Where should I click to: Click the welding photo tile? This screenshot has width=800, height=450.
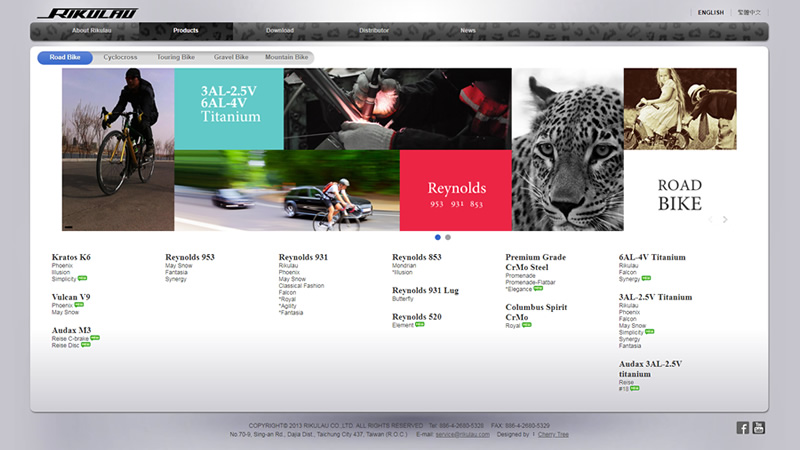coord(398,109)
